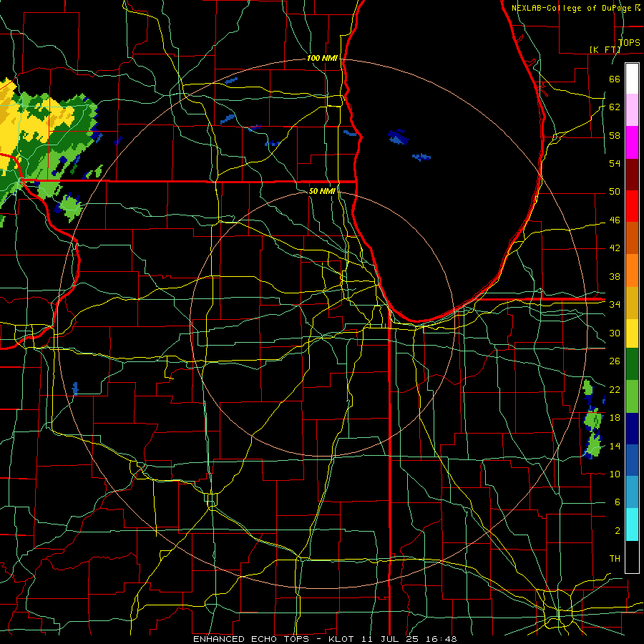Click the 6 legend value
Image resolution: width=644 pixels, height=644 pixels.
pyautogui.click(x=617, y=502)
